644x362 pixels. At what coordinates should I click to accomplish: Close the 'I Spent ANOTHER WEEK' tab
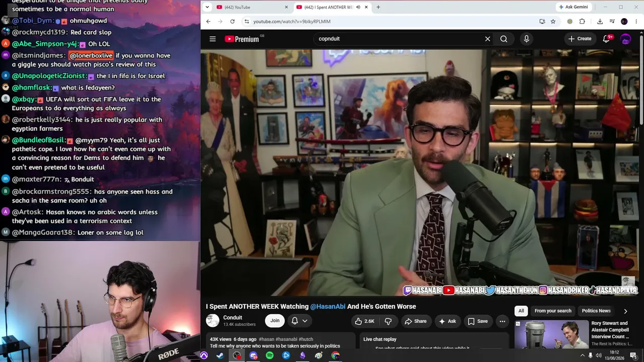pos(366,7)
